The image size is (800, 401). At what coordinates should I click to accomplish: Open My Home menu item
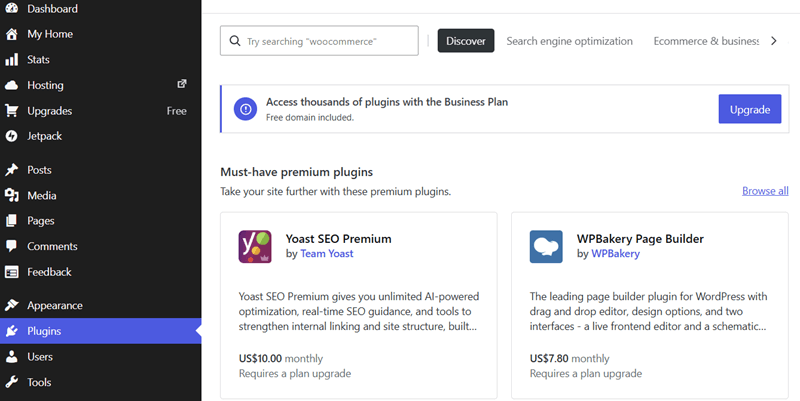click(x=101, y=34)
